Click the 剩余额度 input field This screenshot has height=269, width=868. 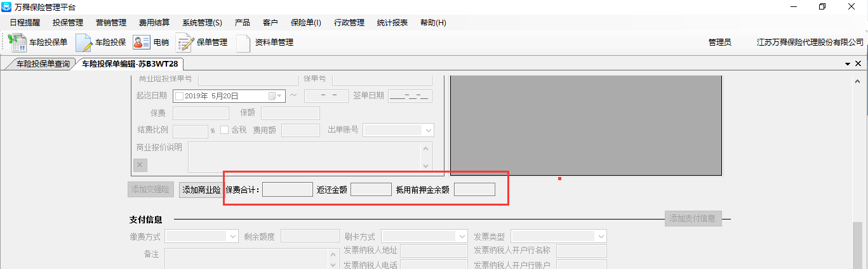[310, 236]
